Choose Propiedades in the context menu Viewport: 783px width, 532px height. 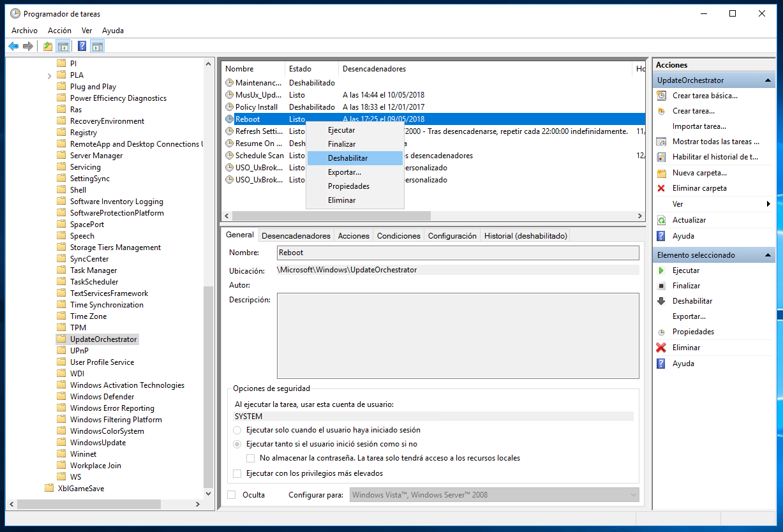355,186
